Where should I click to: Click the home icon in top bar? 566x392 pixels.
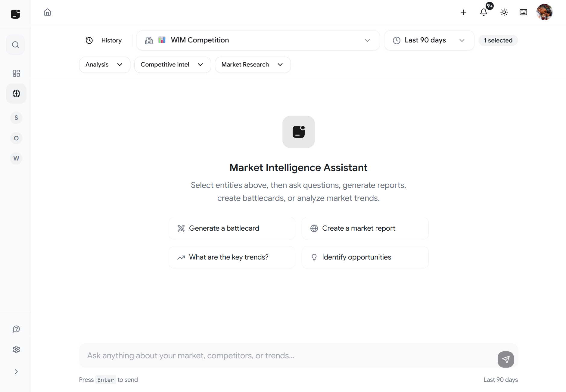tap(47, 12)
